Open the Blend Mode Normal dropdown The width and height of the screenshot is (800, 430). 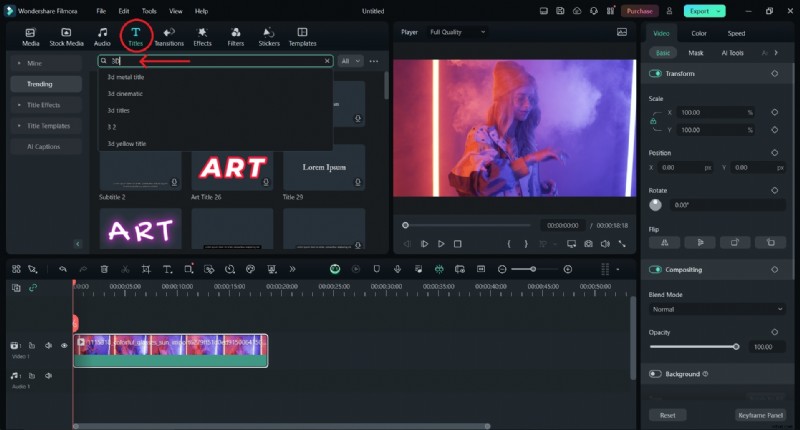click(717, 309)
